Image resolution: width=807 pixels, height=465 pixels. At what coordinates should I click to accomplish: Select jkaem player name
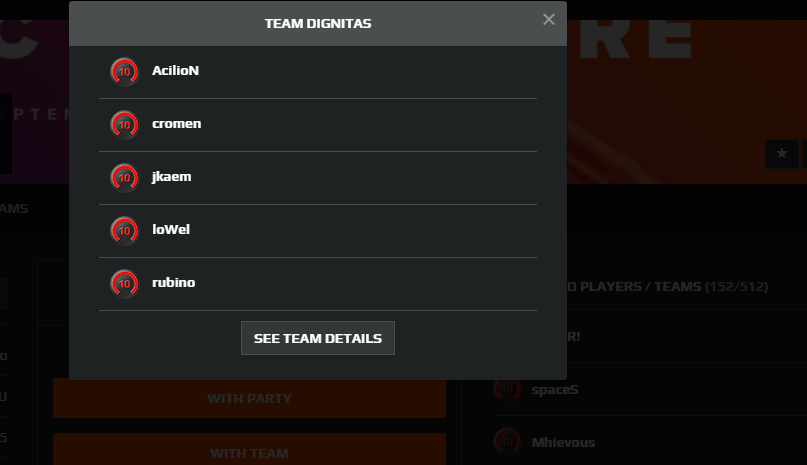click(x=171, y=177)
